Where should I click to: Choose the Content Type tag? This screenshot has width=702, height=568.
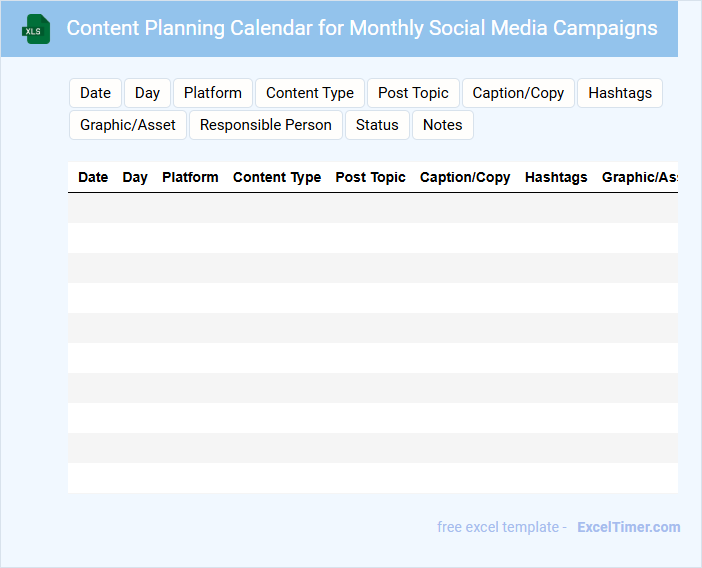pyautogui.click(x=310, y=93)
